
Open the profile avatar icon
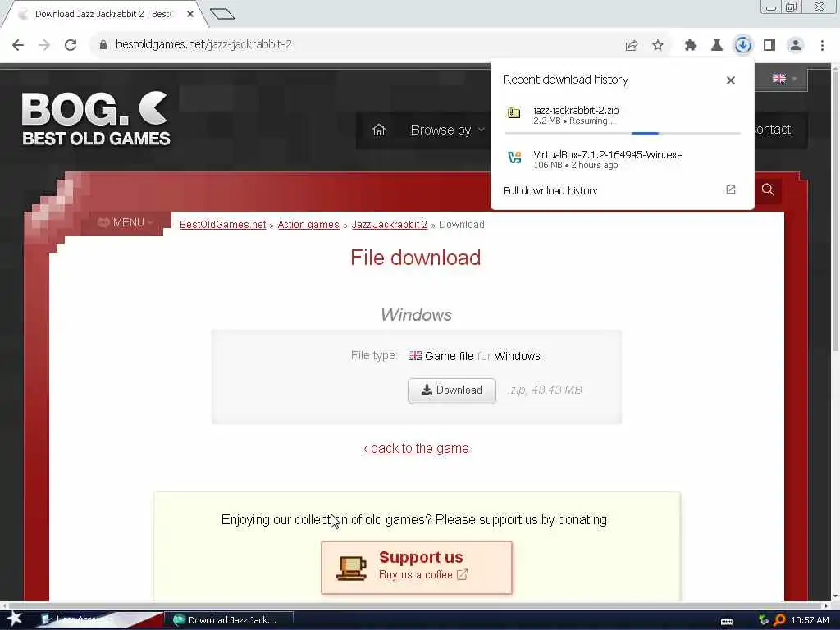[x=796, y=46]
